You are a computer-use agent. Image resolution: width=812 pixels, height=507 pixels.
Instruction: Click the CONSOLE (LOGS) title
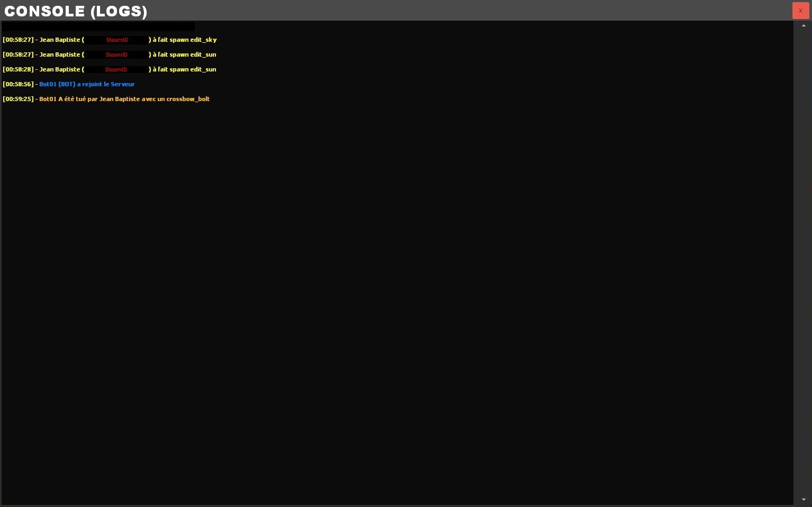76,11
